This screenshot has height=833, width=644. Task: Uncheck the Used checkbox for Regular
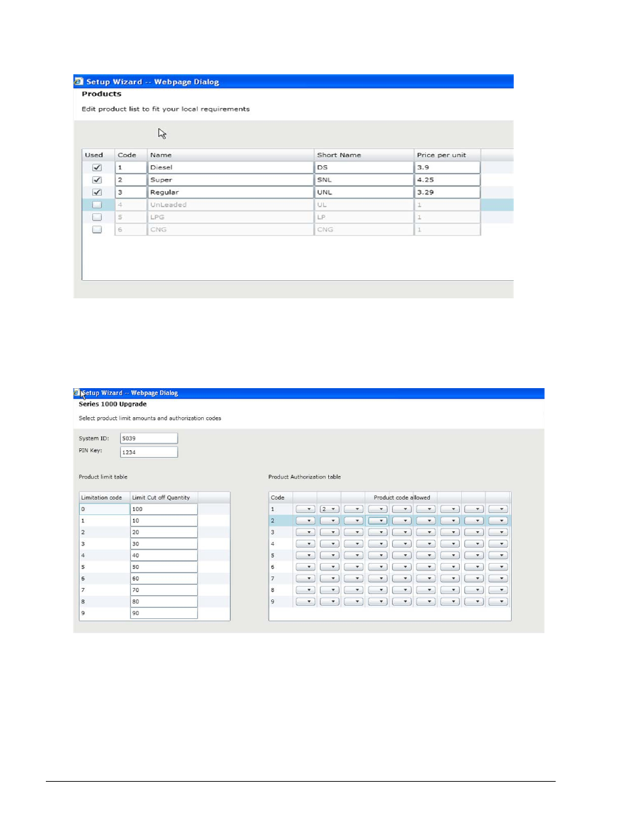point(97,192)
